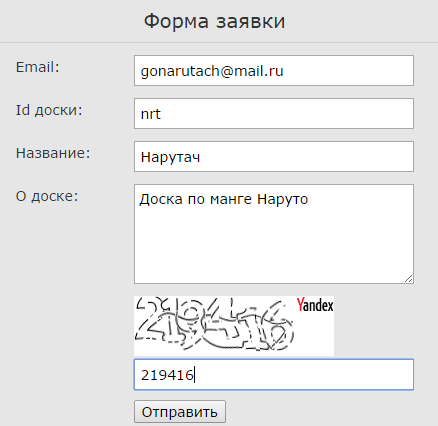Click the Email: label
The height and width of the screenshot is (426, 438).
(38, 67)
